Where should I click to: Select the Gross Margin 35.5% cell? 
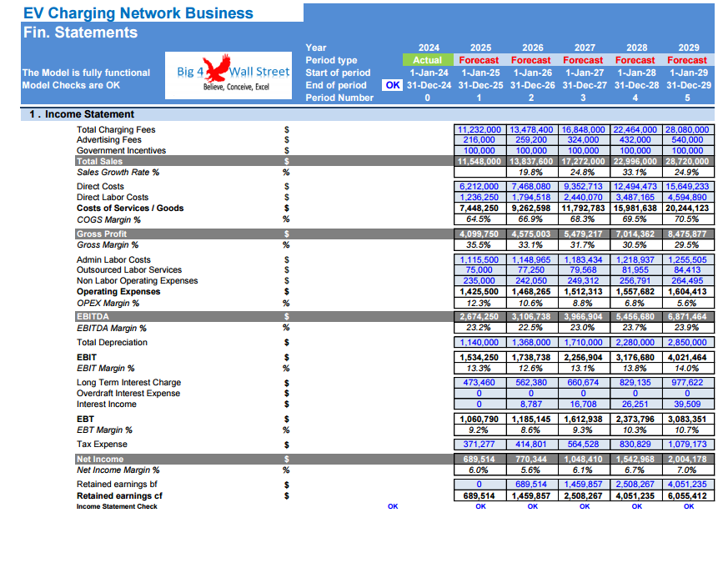[479, 245]
